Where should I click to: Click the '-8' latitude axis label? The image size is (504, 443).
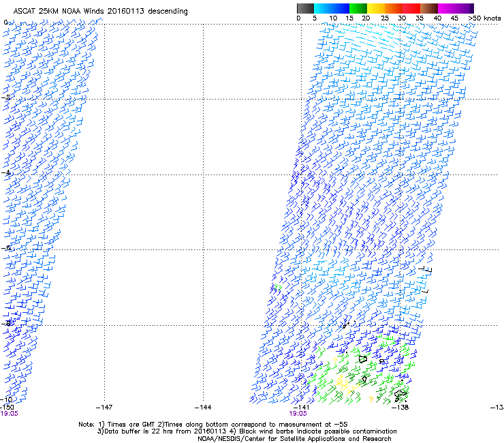click(x=5, y=323)
